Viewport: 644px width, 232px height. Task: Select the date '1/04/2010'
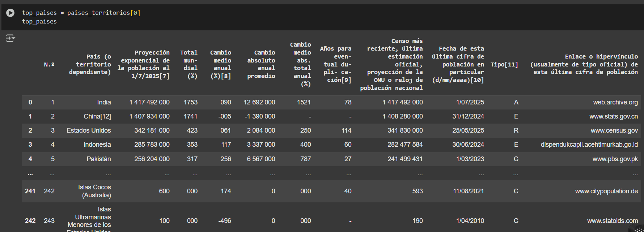coord(470,221)
